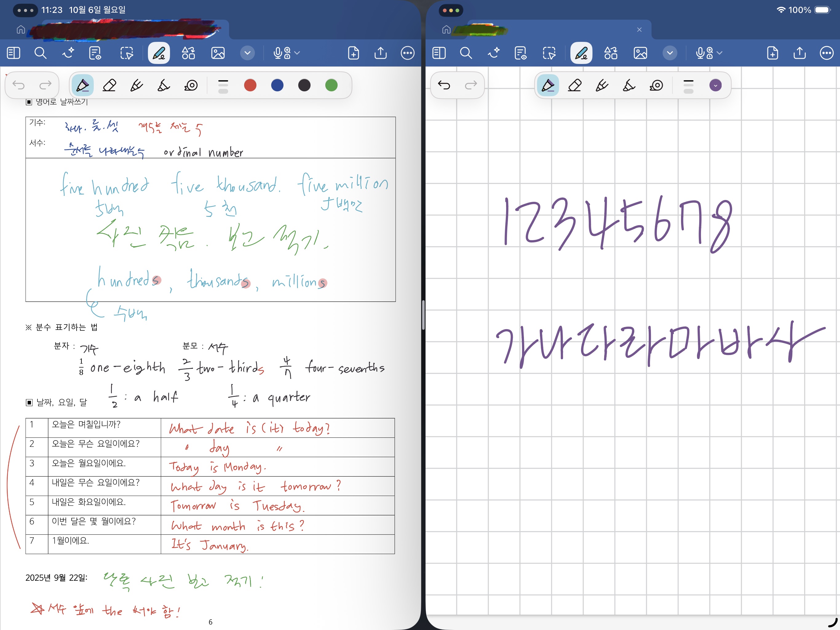840x630 pixels.
Task: Close the right window document tab
Action: 640,30
